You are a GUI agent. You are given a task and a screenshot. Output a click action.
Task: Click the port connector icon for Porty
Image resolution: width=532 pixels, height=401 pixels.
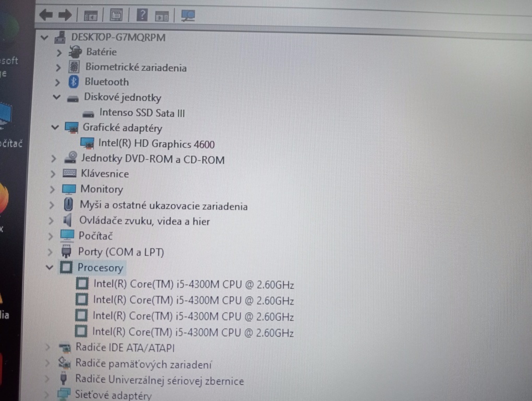click(x=66, y=251)
